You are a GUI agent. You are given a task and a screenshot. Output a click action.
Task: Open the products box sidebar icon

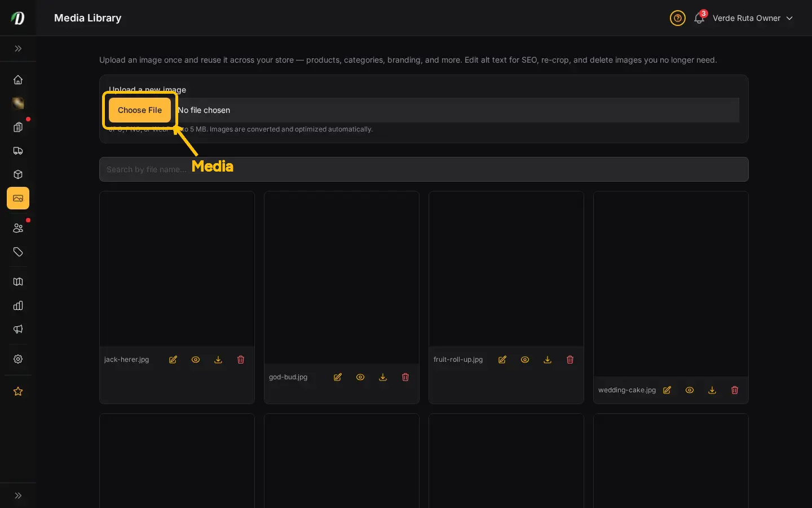18,174
